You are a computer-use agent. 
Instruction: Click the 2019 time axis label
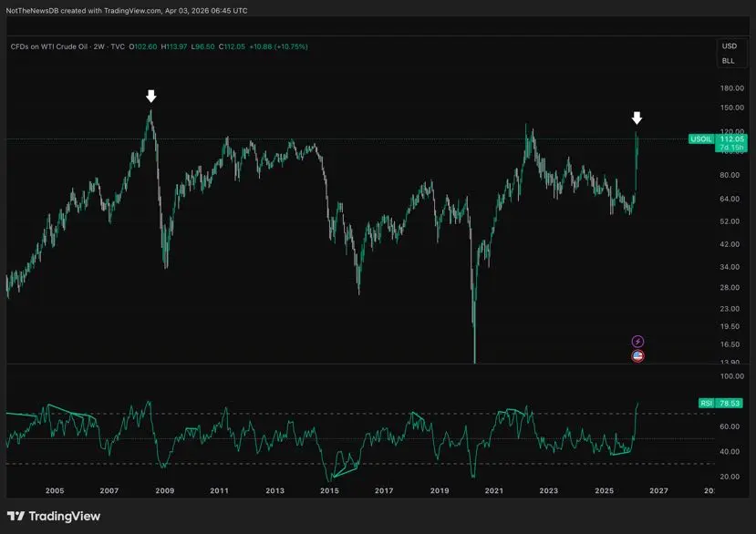[440, 490]
